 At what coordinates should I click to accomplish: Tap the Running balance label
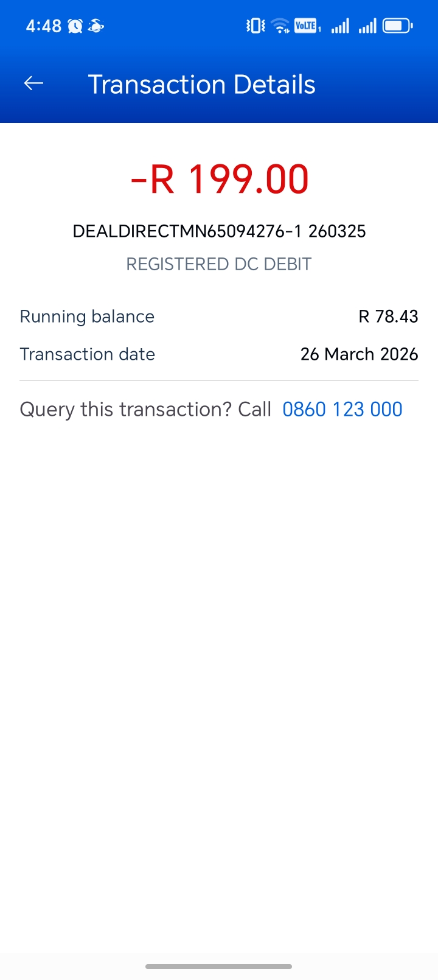click(x=87, y=317)
